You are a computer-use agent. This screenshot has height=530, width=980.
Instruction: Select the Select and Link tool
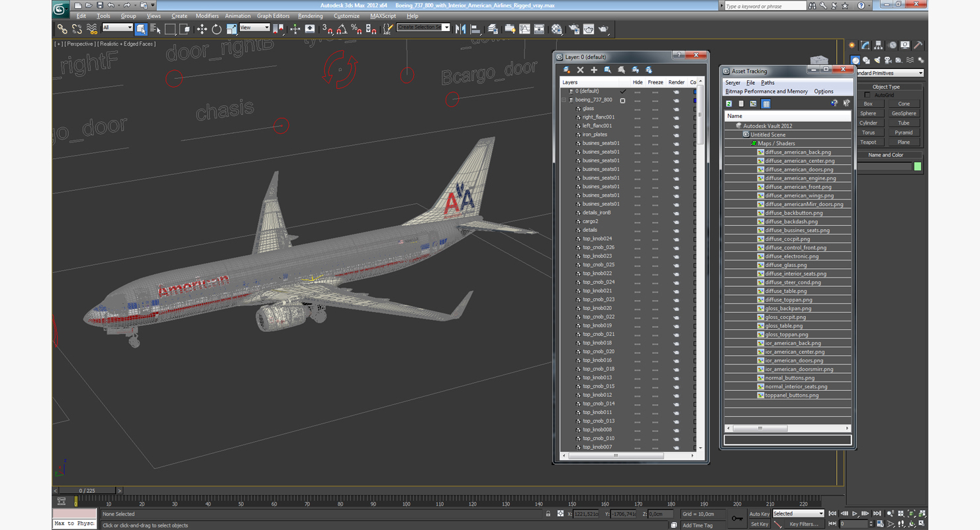click(x=62, y=29)
